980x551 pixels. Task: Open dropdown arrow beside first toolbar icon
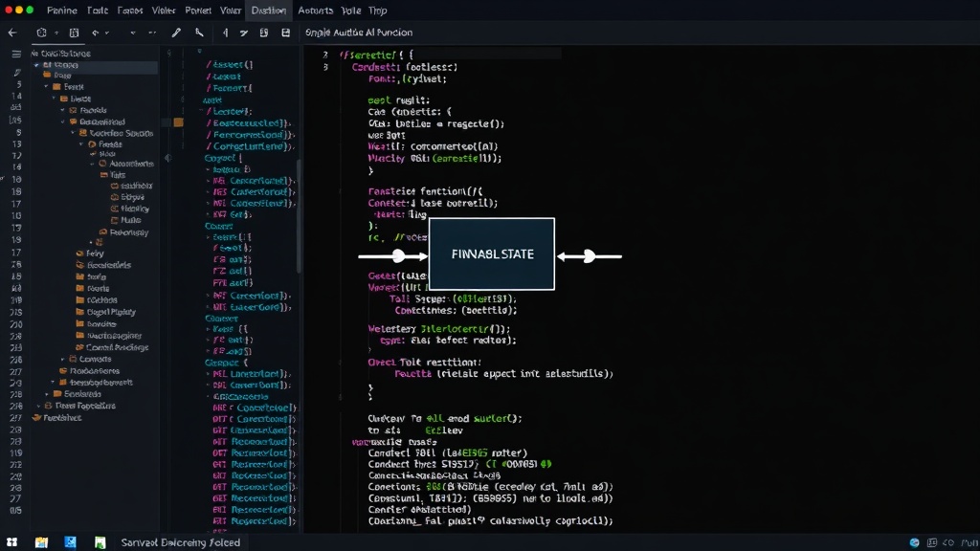(56, 33)
